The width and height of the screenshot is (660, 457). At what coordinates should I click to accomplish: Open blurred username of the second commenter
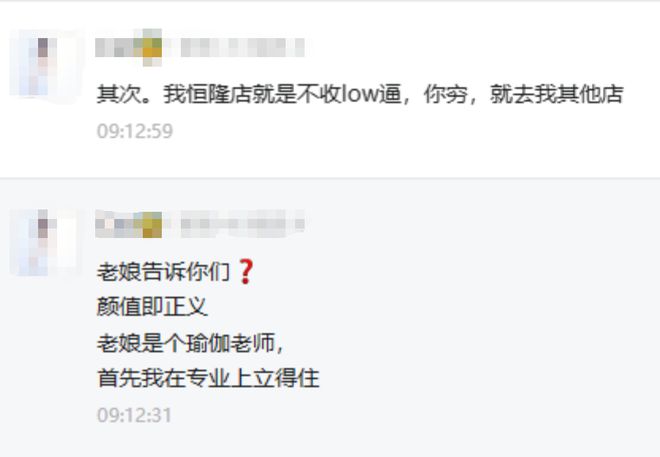[118, 224]
